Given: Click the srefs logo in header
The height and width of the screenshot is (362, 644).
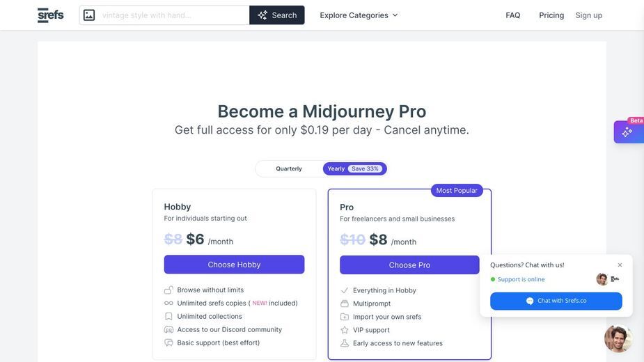Looking at the screenshot, I should [51, 15].
